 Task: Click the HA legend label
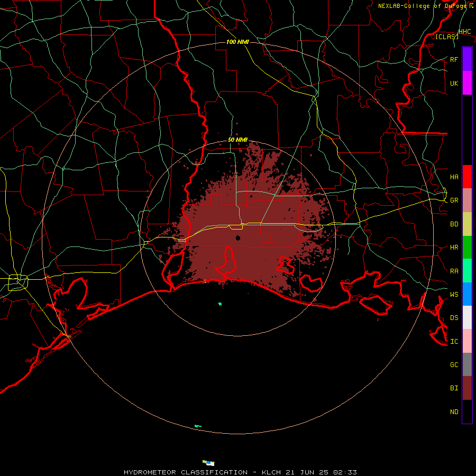coord(454,177)
